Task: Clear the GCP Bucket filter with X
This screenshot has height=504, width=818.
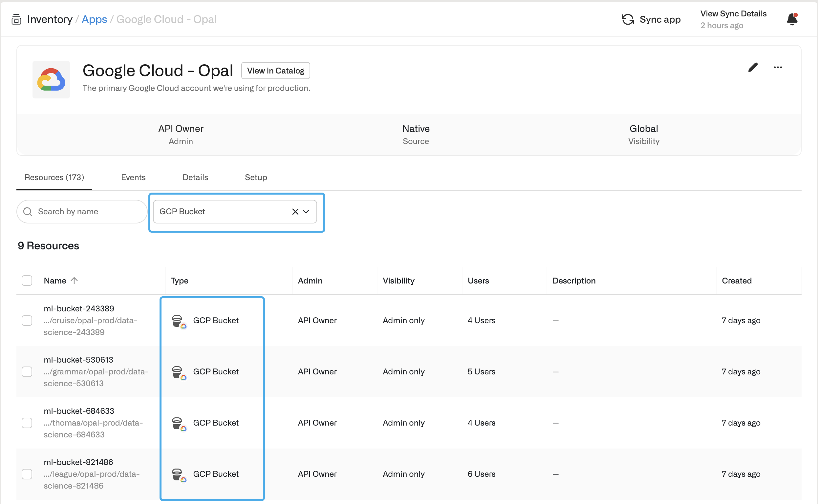Action: tap(295, 212)
